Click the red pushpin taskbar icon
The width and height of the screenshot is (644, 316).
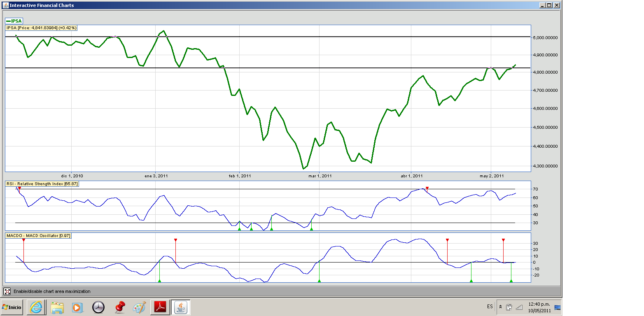119,307
